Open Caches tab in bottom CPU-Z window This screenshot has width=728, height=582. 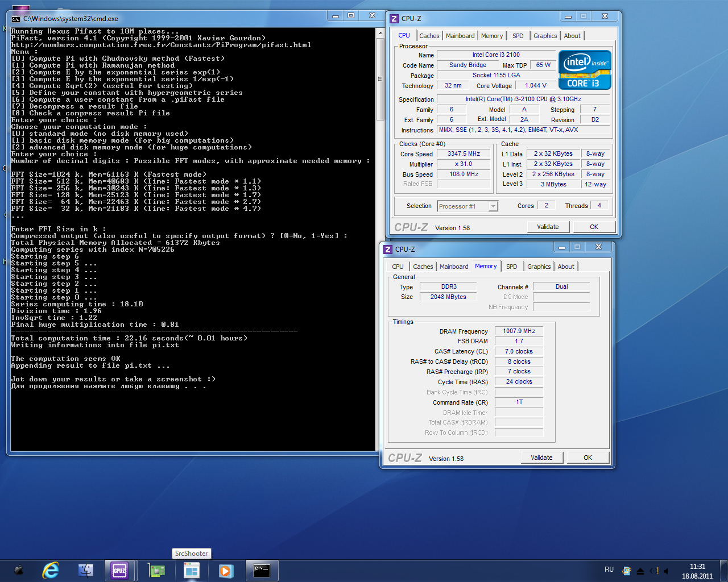point(423,267)
